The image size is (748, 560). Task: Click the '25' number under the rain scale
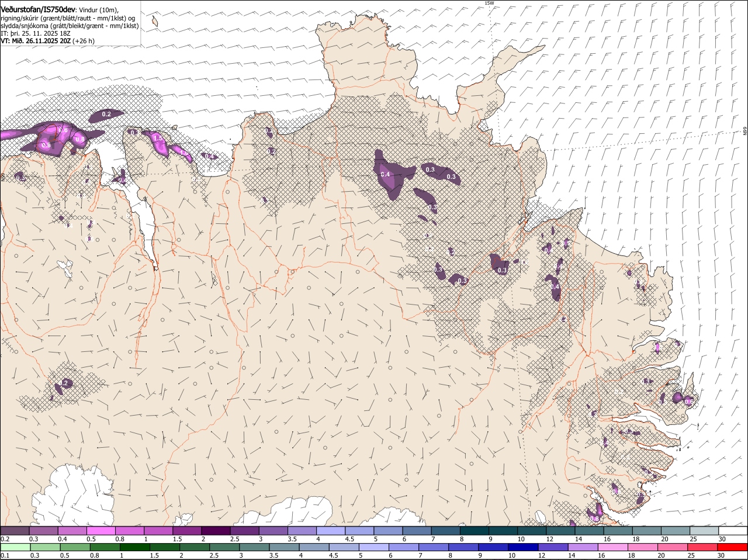(691, 555)
